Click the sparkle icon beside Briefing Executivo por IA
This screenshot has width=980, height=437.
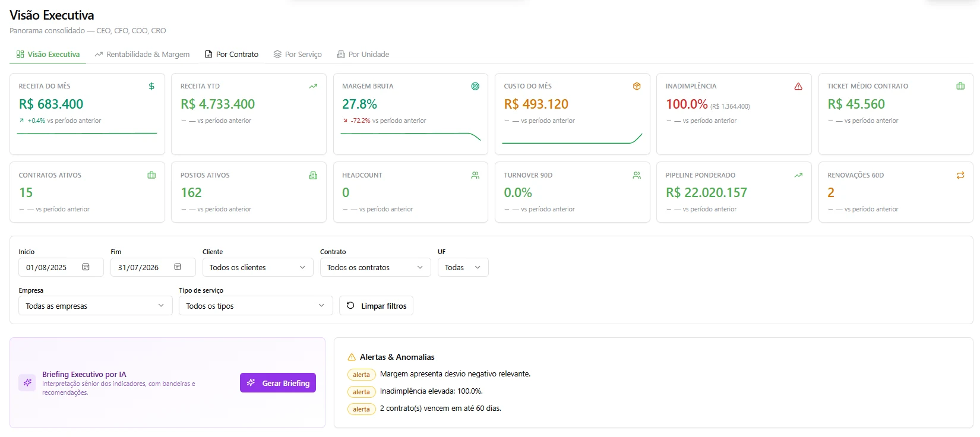tap(27, 383)
